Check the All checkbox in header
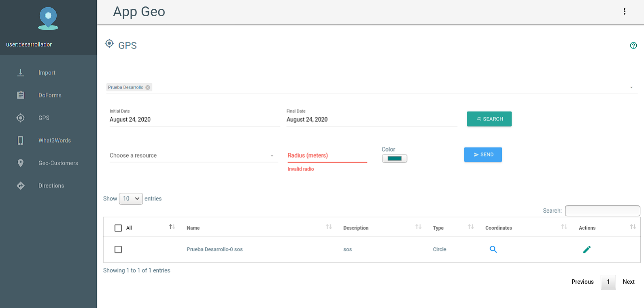 point(118,228)
